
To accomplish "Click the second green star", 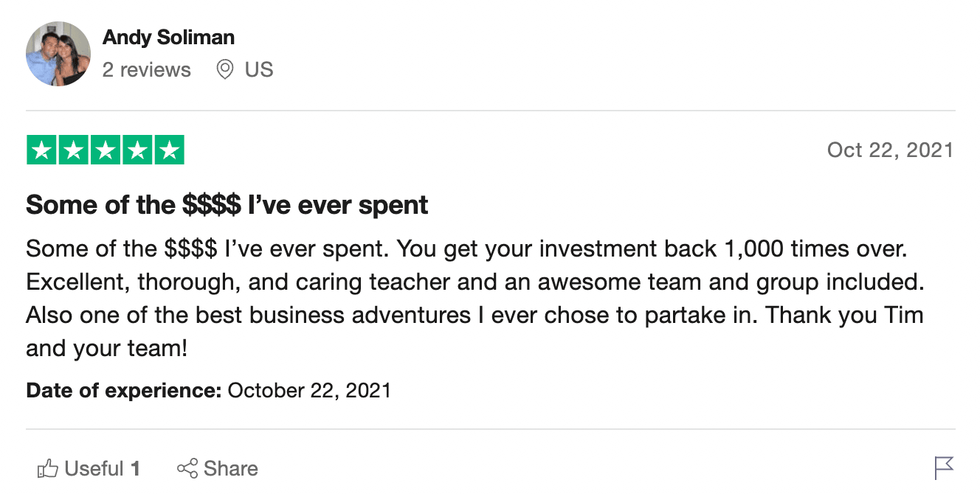I will click(x=74, y=150).
